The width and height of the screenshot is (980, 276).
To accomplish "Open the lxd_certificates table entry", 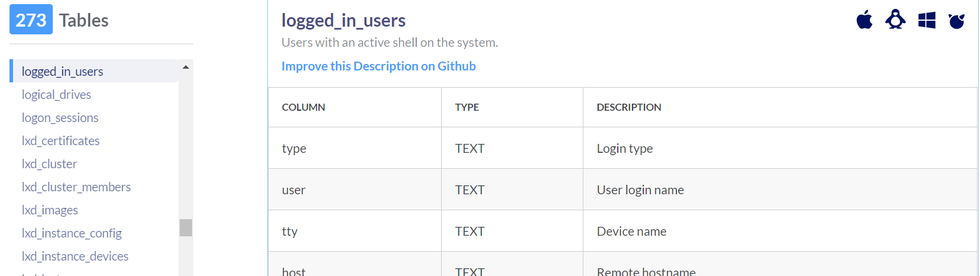I will [60, 141].
